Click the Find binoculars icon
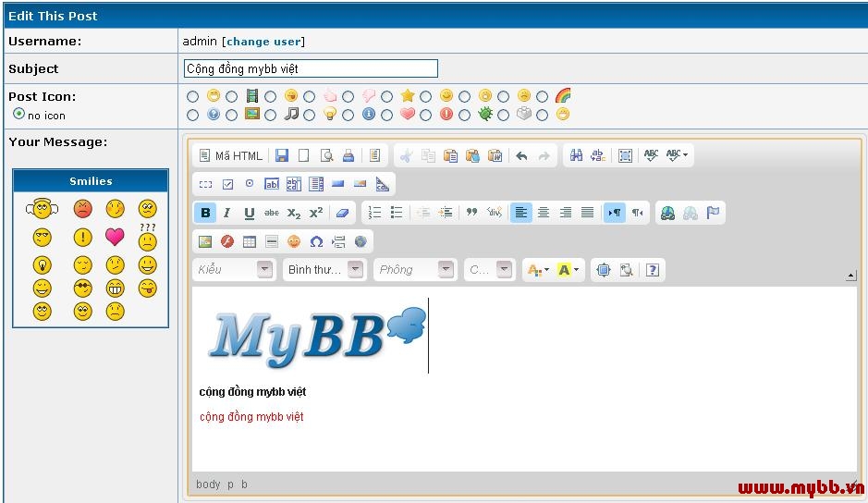The image size is (868, 503). point(576,155)
